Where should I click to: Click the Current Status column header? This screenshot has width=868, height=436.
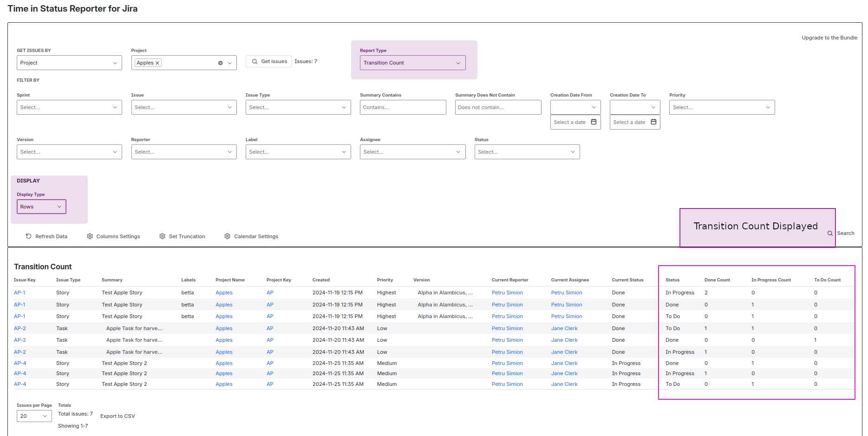pos(627,280)
